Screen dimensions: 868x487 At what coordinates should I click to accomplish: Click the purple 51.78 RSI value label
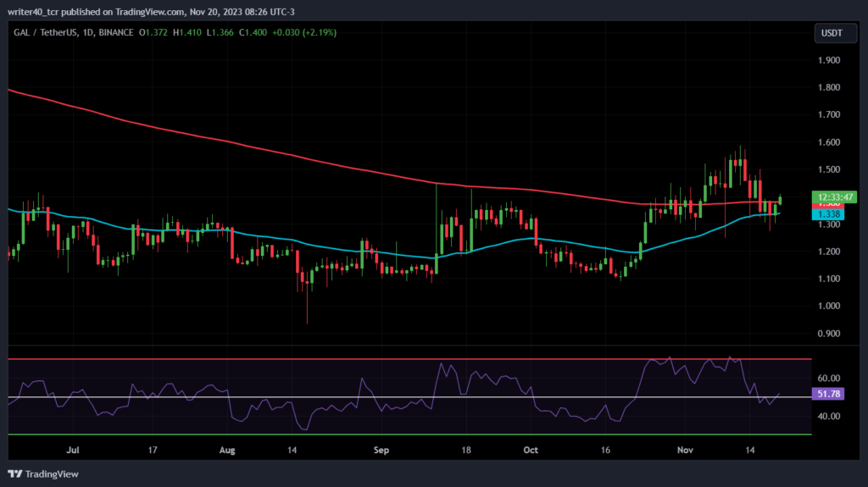tap(828, 394)
